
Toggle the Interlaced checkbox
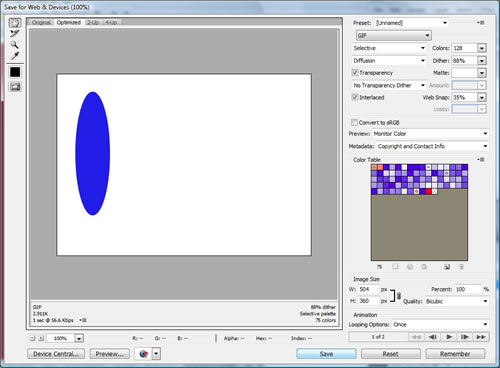[x=355, y=97]
